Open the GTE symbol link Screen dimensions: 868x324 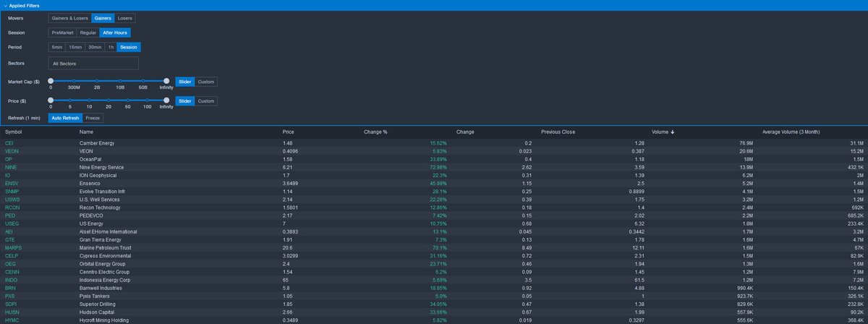tap(10, 239)
